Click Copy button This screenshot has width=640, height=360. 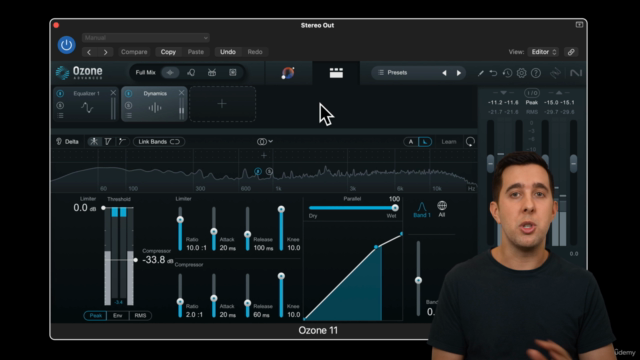click(x=168, y=52)
